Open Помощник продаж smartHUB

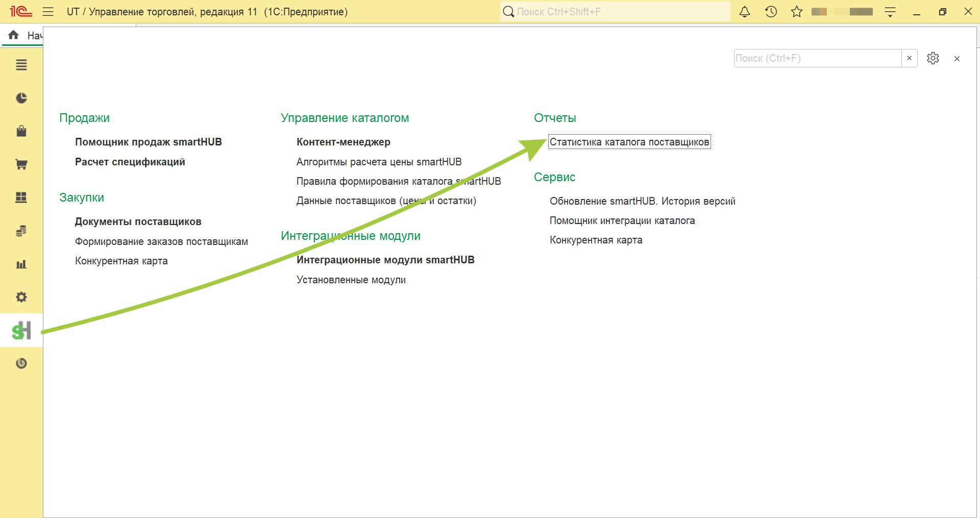coord(149,142)
